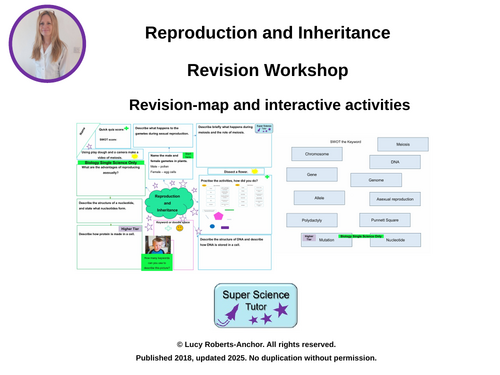Image resolution: width=500 pixels, height=375 pixels.
Task: Select 'Revision-map and interactive activities' subtitle
Action: (x=269, y=105)
